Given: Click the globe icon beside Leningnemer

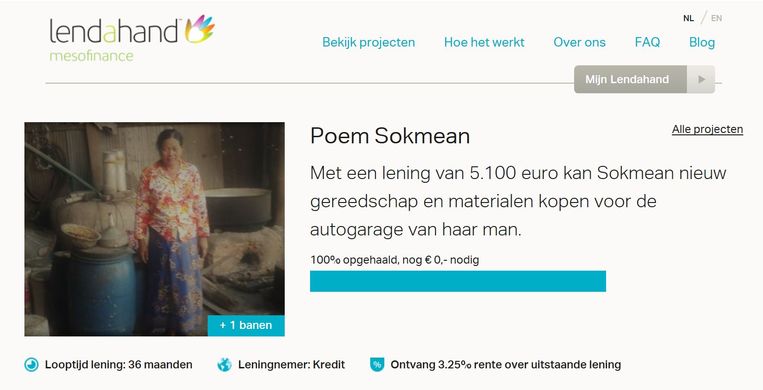Looking at the screenshot, I should pos(224,365).
